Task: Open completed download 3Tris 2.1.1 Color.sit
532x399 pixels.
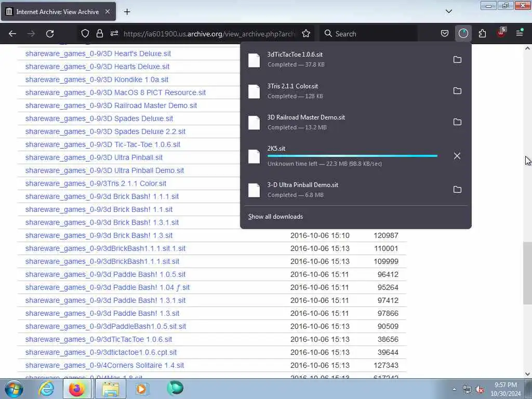Action: [344, 91]
